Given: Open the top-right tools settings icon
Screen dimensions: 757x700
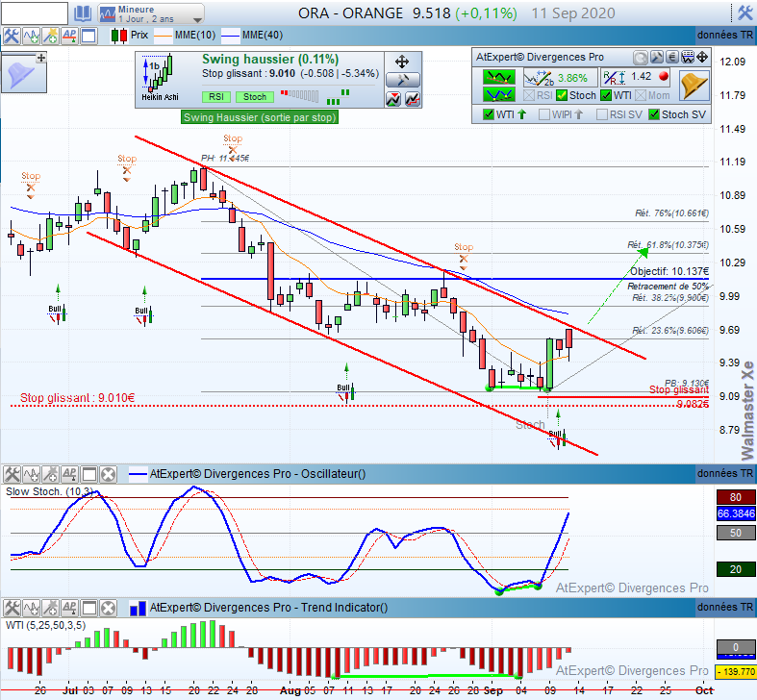Looking at the screenshot, I should coord(744,13).
